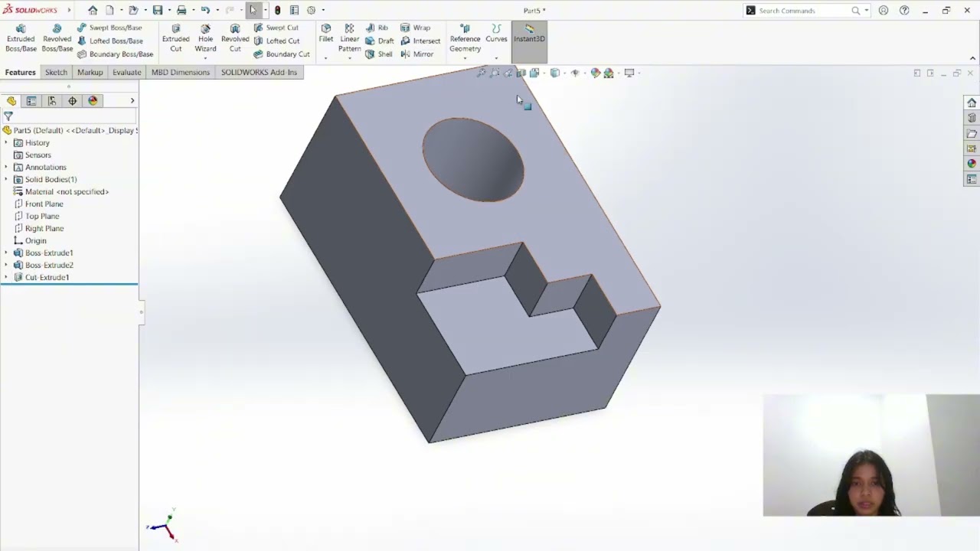
Task: Select the Rib feature tool
Action: 377,28
